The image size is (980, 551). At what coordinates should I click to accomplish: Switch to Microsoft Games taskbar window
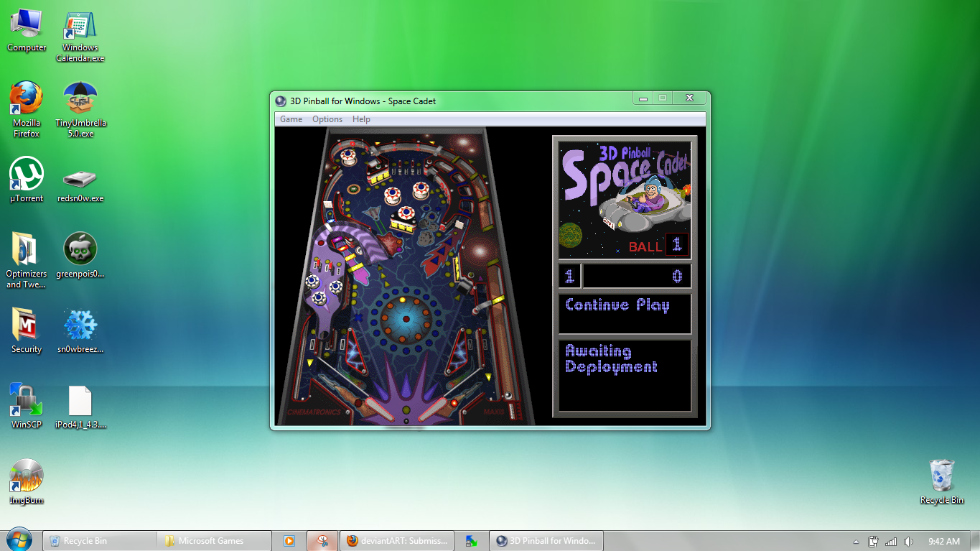pyautogui.click(x=215, y=541)
